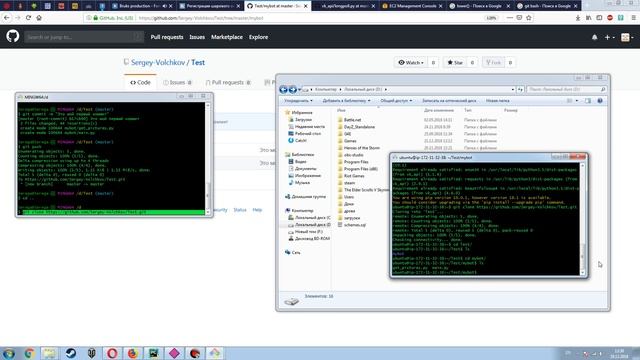This screenshot has width=640, height=360.
Task: Open Marketplace in the GitHub header
Action: (227, 37)
